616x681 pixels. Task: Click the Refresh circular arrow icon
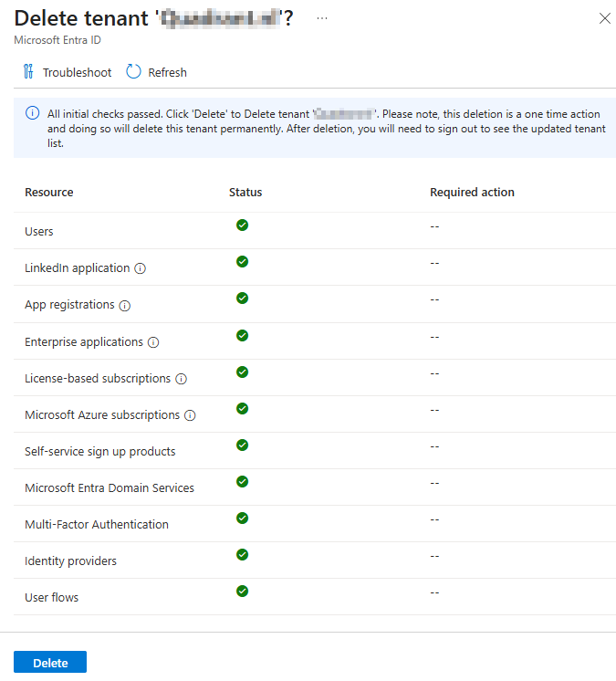pos(133,72)
